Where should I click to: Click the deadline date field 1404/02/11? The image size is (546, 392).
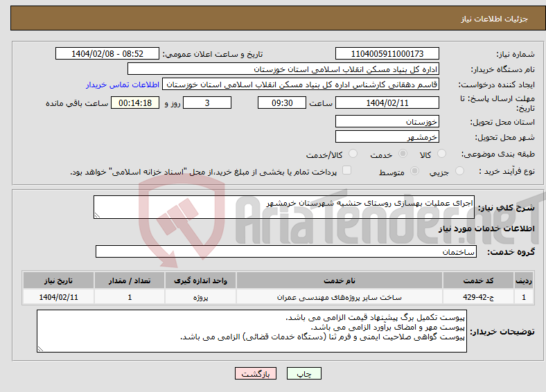(x=387, y=103)
